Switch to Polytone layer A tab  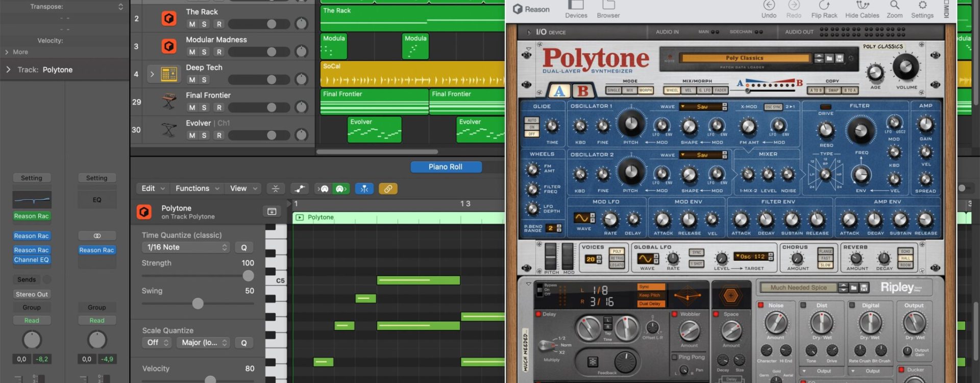(560, 91)
